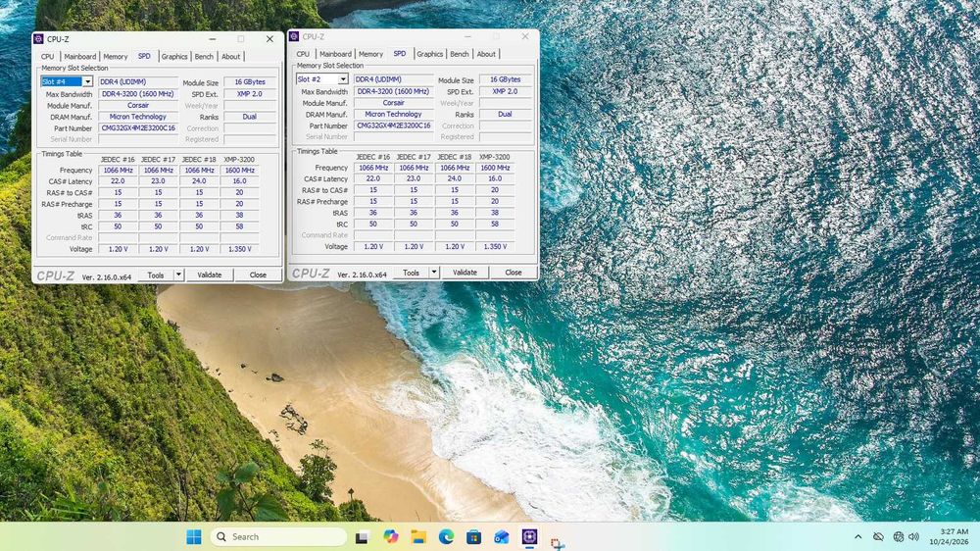This screenshot has width=980, height=551.
Task: Open Graphics tab in right CPU-Z window
Action: [x=430, y=54]
